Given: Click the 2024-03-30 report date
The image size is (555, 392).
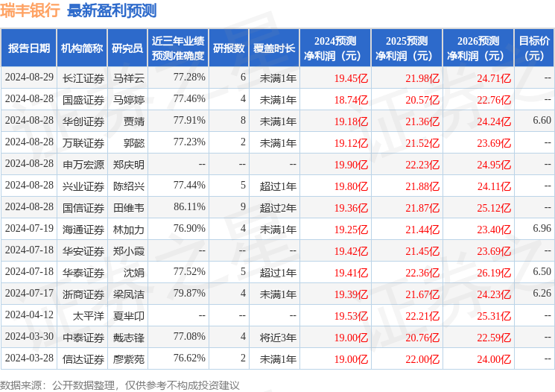Looking at the screenshot, I should pos(29,336).
